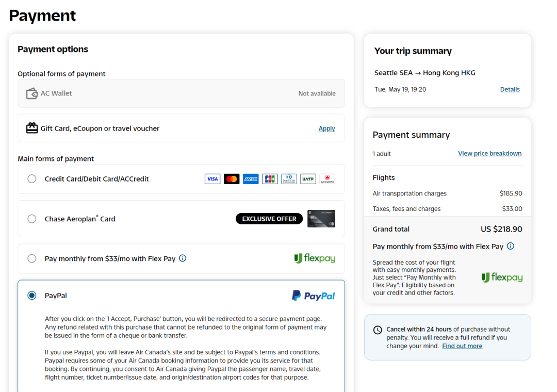
Task: Click the AC Wallet icon
Action: [x=32, y=93]
